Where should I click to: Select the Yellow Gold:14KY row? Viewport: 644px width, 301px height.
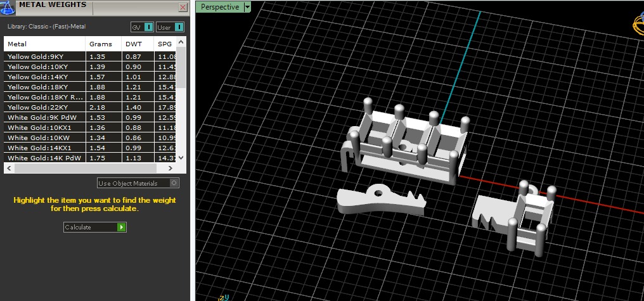[90, 77]
